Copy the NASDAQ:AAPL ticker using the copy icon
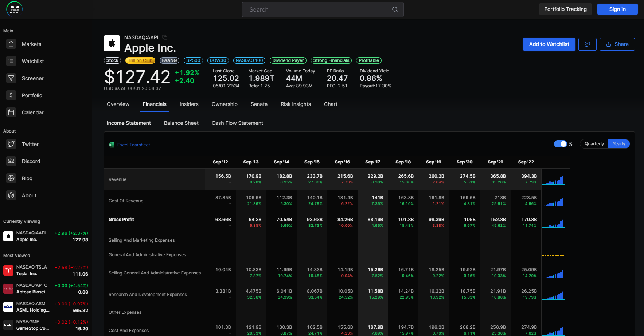 [x=164, y=37]
